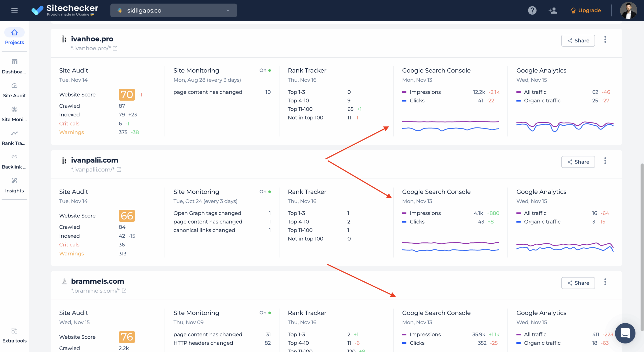Open the Dashboard sidebar item

coord(14,66)
